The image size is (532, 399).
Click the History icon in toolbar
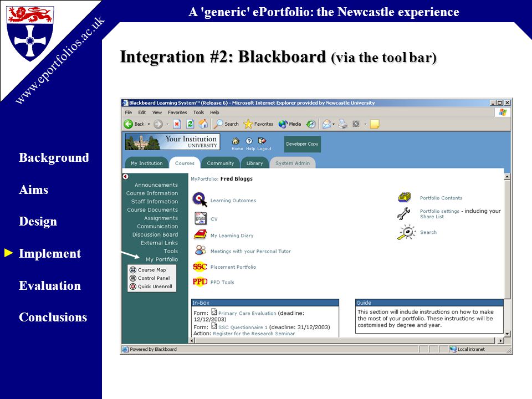coord(311,124)
